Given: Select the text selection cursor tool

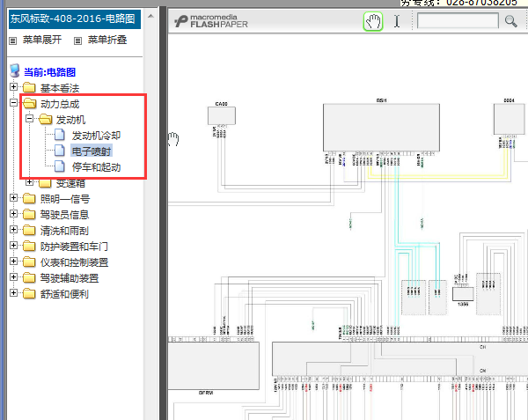Looking at the screenshot, I should 397,21.
